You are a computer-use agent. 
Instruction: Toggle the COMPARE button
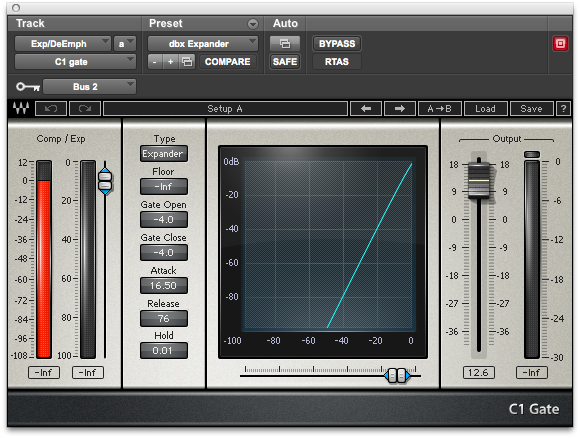click(x=227, y=62)
